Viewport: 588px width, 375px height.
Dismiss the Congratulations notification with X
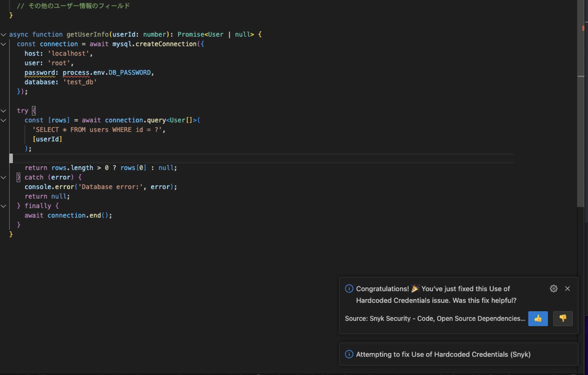point(567,289)
